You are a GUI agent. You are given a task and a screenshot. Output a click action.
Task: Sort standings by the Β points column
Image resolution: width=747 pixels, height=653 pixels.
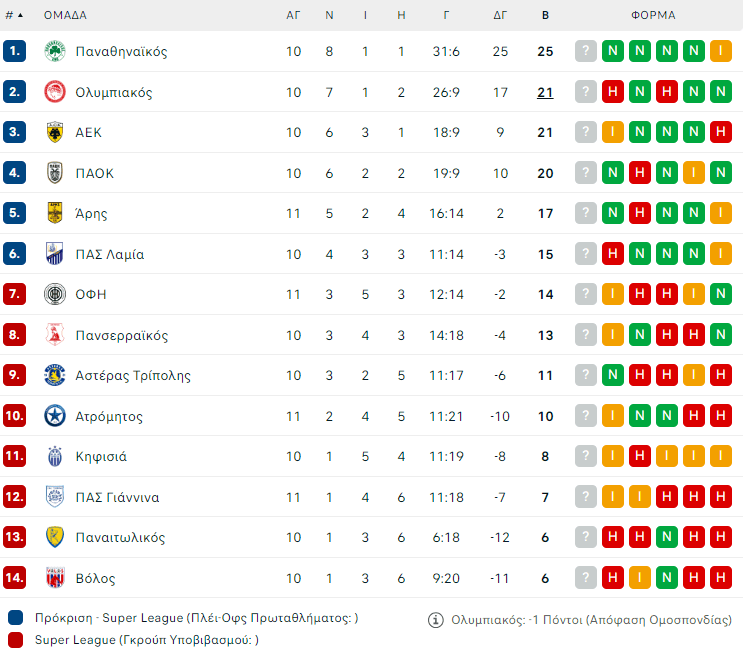[x=545, y=15]
